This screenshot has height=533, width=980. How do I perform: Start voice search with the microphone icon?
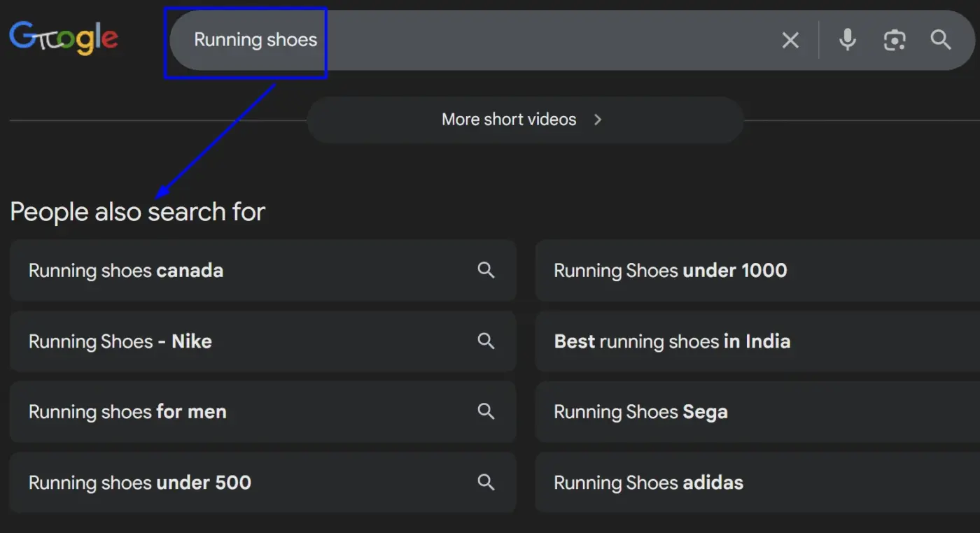coord(848,40)
